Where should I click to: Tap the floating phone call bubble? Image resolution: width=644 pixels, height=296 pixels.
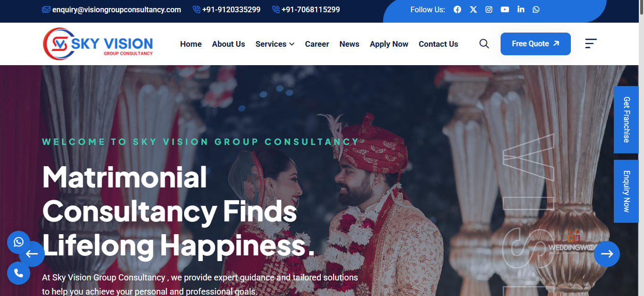point(18,273)
